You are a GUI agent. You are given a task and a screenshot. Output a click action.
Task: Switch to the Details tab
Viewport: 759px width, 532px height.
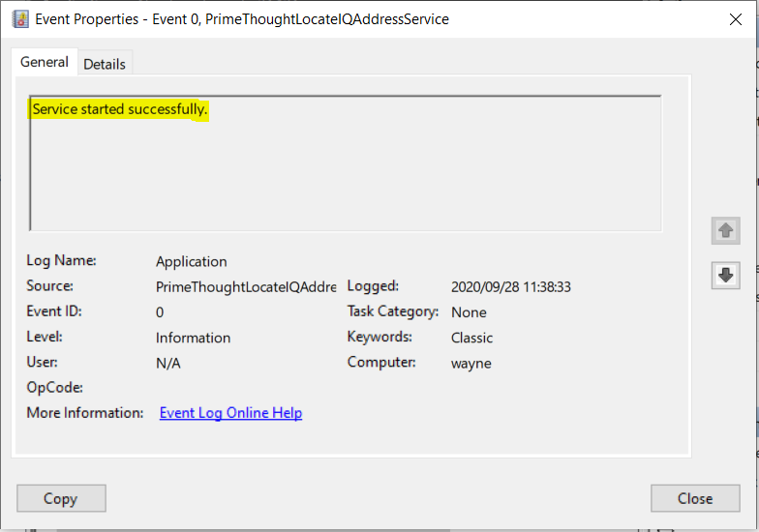coord(105,64)
